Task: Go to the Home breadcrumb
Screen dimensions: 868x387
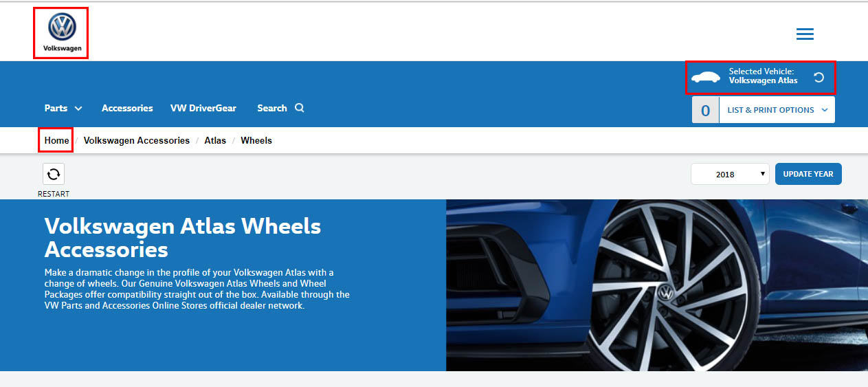Action: click(x=57, y=140)
